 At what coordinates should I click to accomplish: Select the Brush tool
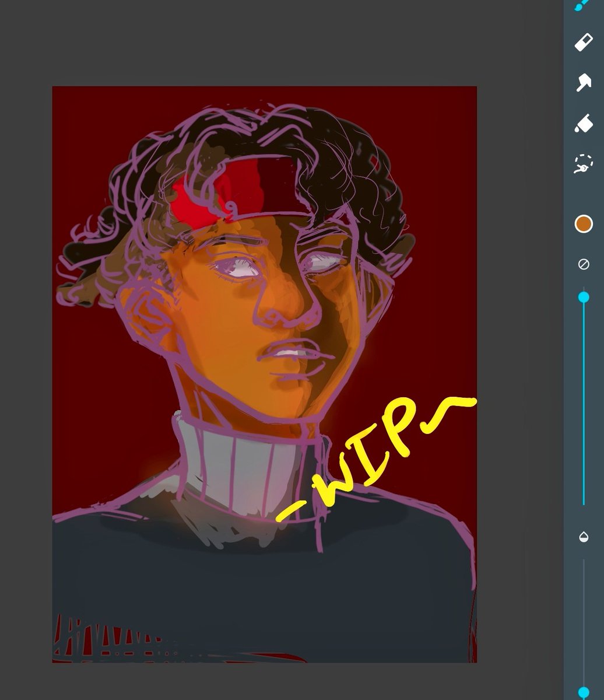(583, 5)
